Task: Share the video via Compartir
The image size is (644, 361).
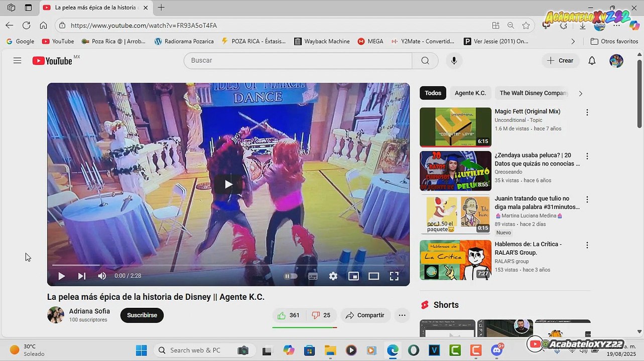Action: (365, 315)
